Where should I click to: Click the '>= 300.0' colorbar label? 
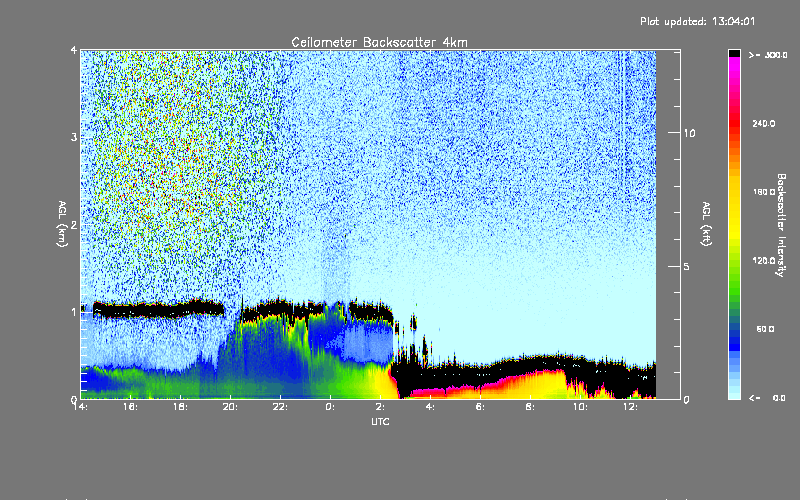[768, 55]
